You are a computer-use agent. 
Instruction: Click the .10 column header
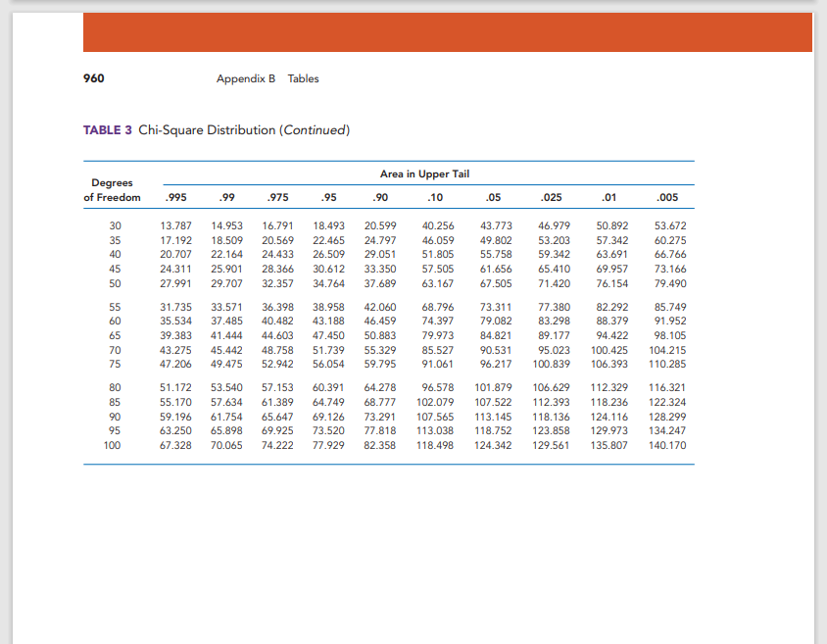click(x=435, y=197)
